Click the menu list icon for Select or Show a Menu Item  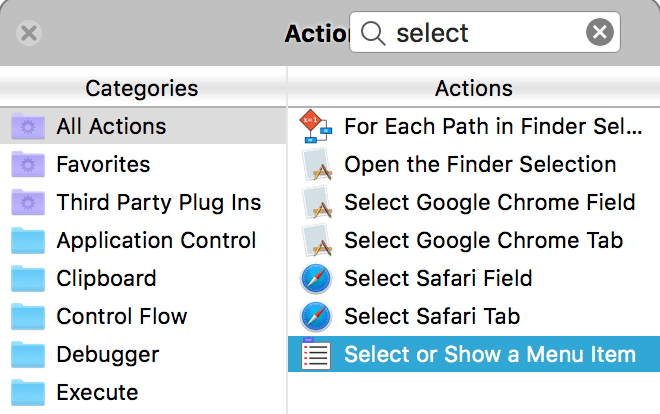click(316, 354)
